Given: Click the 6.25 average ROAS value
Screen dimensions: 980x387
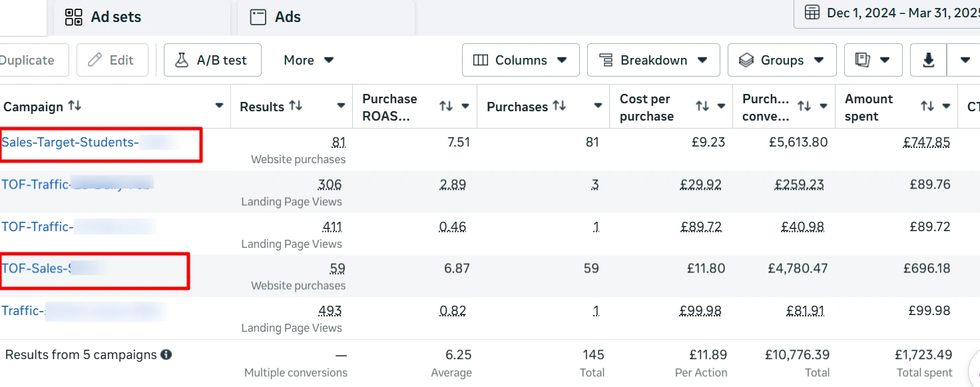Looking at the screenshot, I should click(458, 355).
